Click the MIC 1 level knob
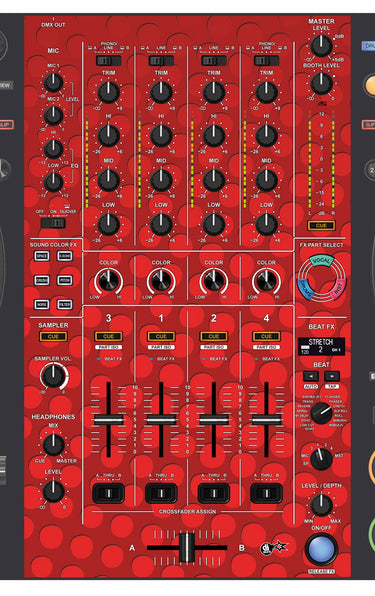 (x=53, y=82)
